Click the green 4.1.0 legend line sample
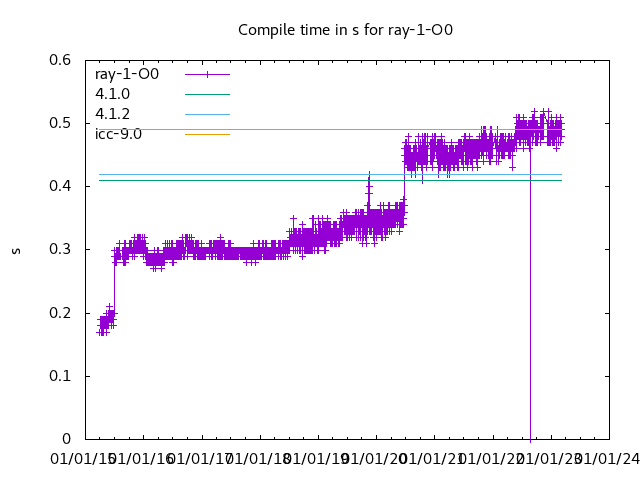640x480 pixels. [x=207, y=94]
